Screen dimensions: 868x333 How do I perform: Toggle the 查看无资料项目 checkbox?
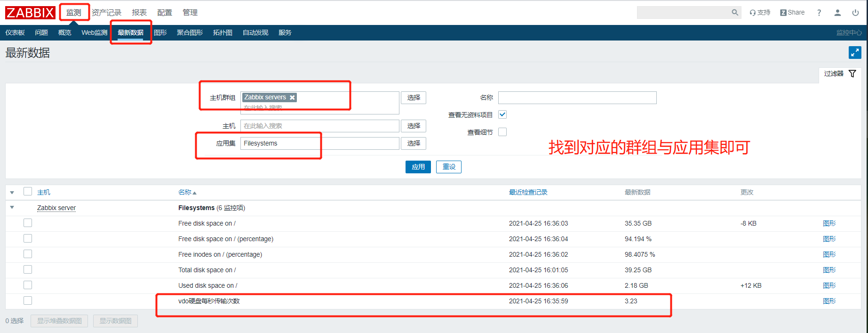[x=502, y=114]
